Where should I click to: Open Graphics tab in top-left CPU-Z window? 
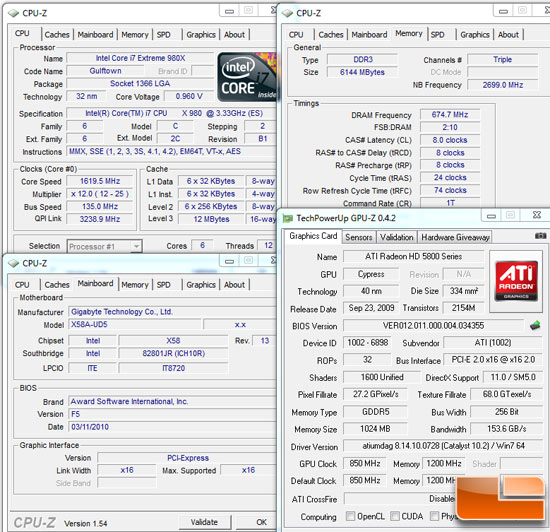pyautogui.click(x=201, y=35)
